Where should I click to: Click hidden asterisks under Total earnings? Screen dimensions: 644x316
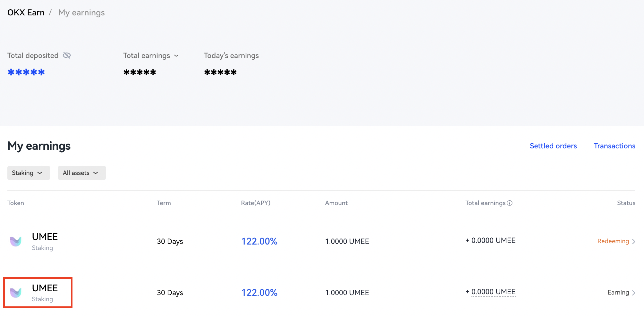tap(140, 72)
